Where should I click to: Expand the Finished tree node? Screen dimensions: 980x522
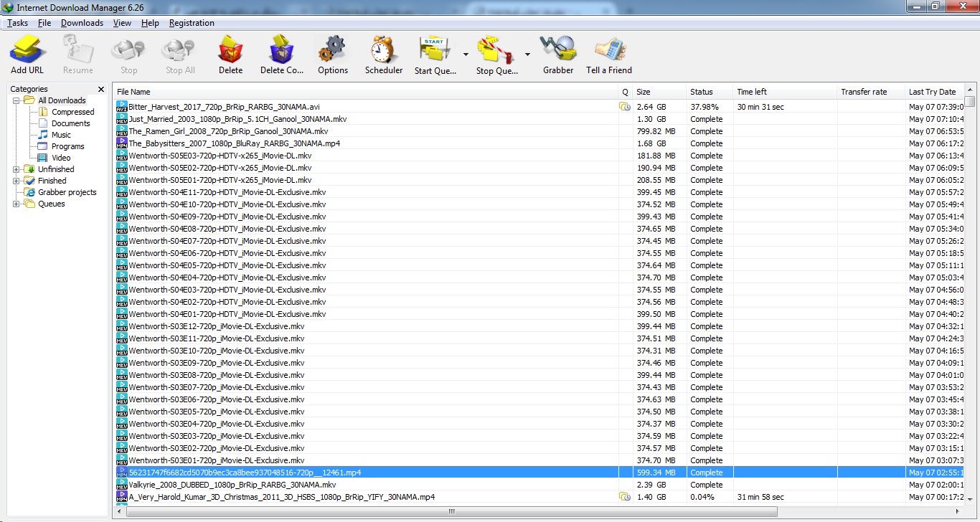pos(16,181)
